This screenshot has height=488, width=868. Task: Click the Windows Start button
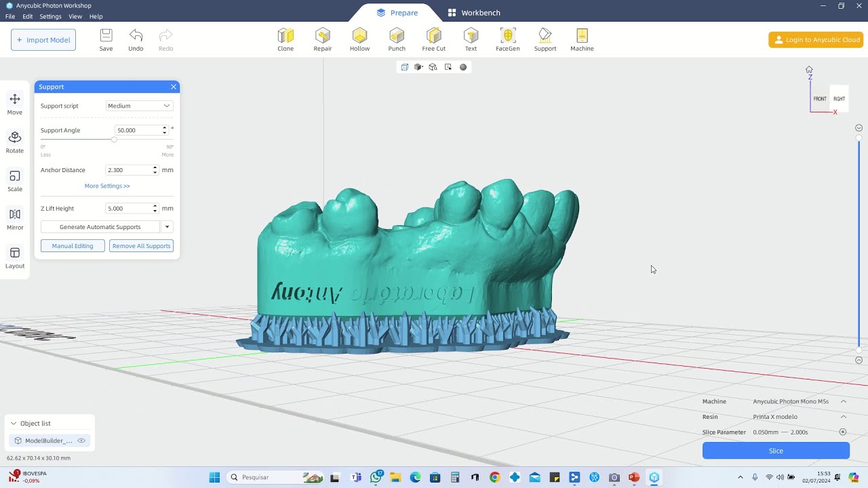click(x=214, y=477)
